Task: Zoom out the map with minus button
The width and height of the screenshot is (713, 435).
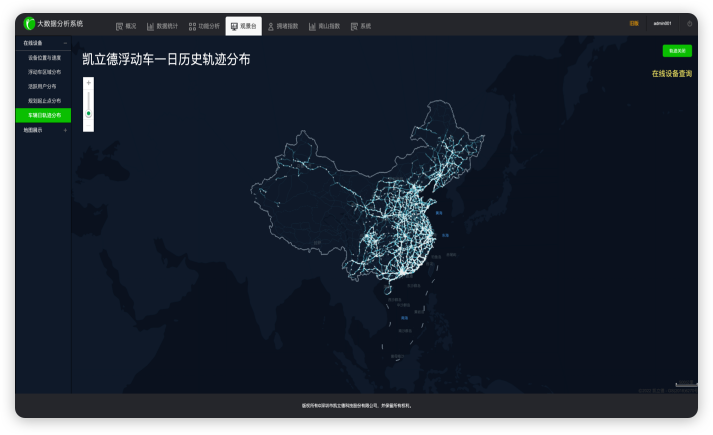Action: coord(89,125)
